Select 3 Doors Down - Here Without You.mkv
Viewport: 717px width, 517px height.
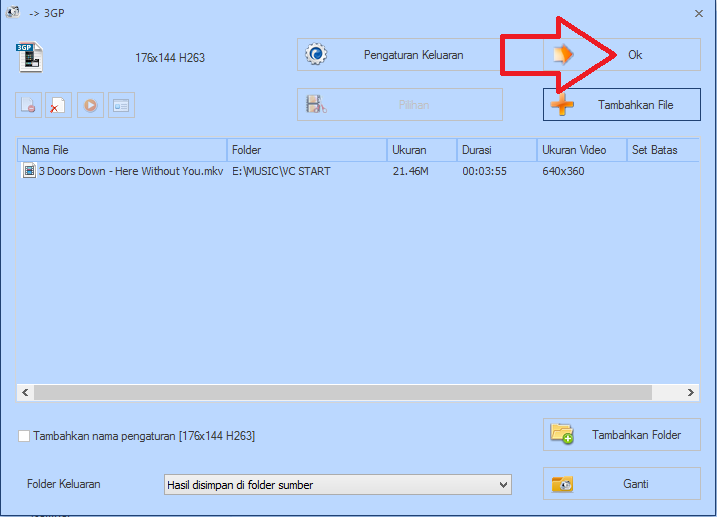(x=131, y=171)
